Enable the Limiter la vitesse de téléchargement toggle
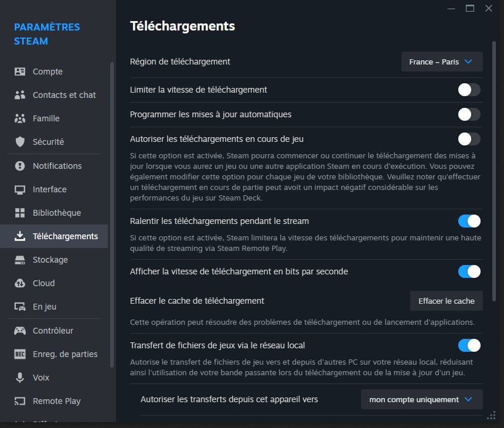 [x=469, y=90]
